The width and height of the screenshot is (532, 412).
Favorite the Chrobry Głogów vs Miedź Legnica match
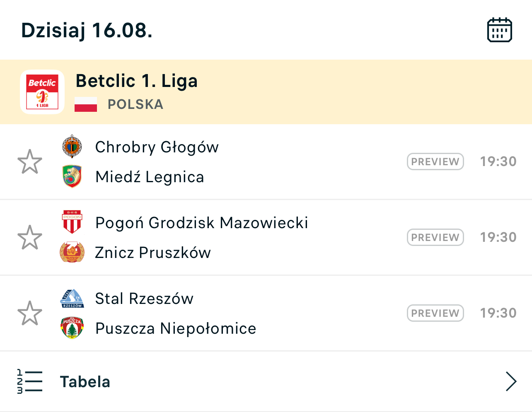(30, 161)
